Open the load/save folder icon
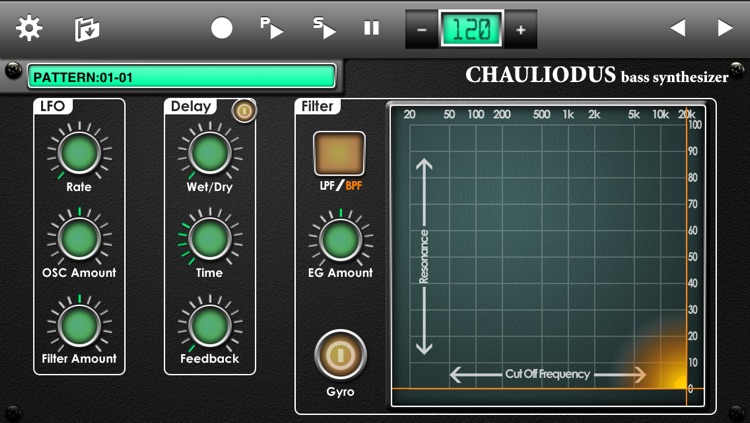Viewport: 750px width, 423px height. pyautogui.click(x=87, y=29)
